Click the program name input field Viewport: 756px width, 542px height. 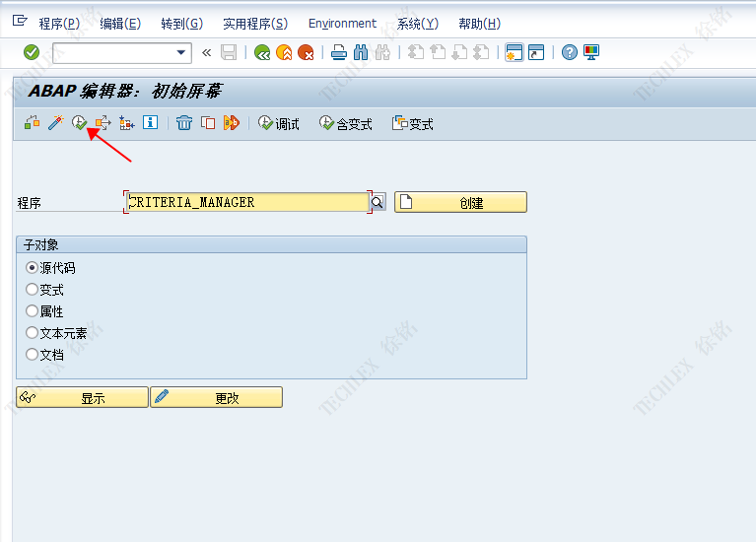point(246,202)
